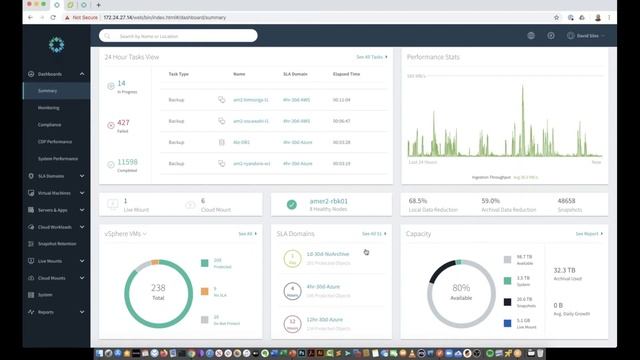Click the black Snapshots capacity swatch
Screen dimensions: 640x360
tap(507, 302)
